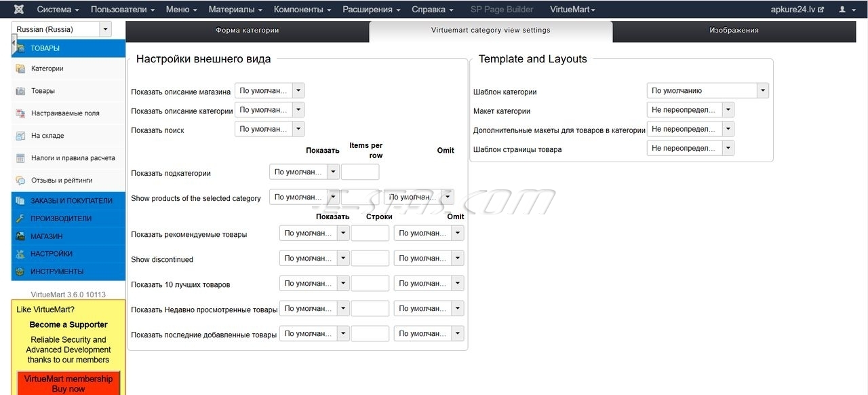Open Дополнительные макеты для товаров dropdown
Viewport: 868px width, 395px height.
pos(690,128)
